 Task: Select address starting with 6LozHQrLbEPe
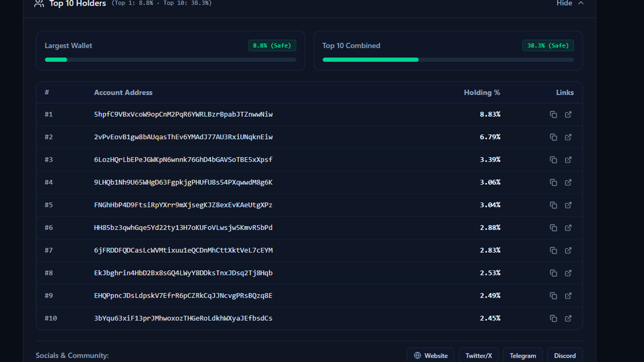pos(183,160)
